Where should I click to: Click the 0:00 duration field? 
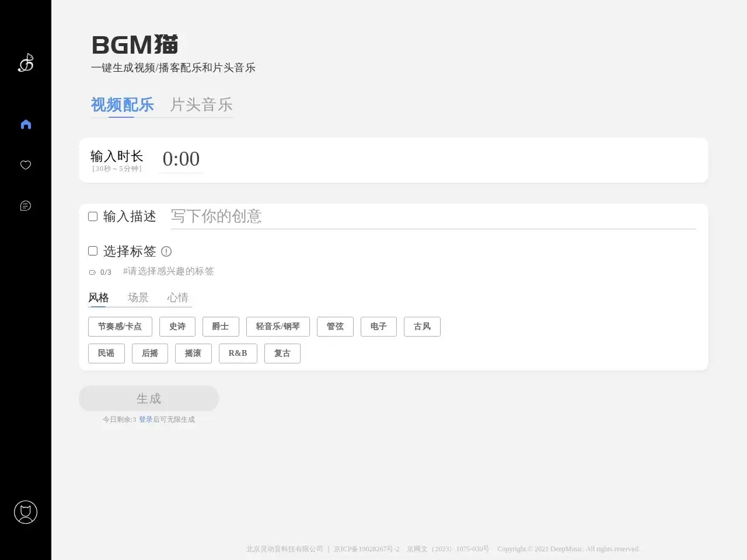[x=181, y=159]
